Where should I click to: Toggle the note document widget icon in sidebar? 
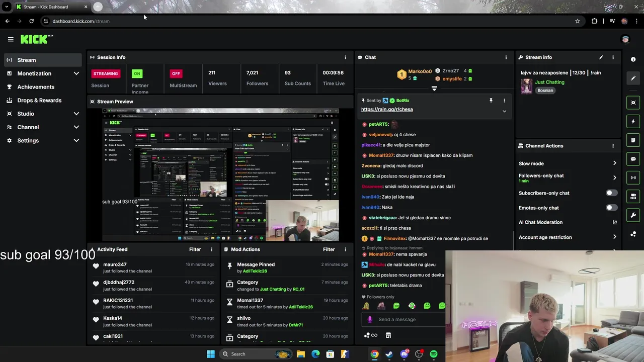[x=633, y=140]
